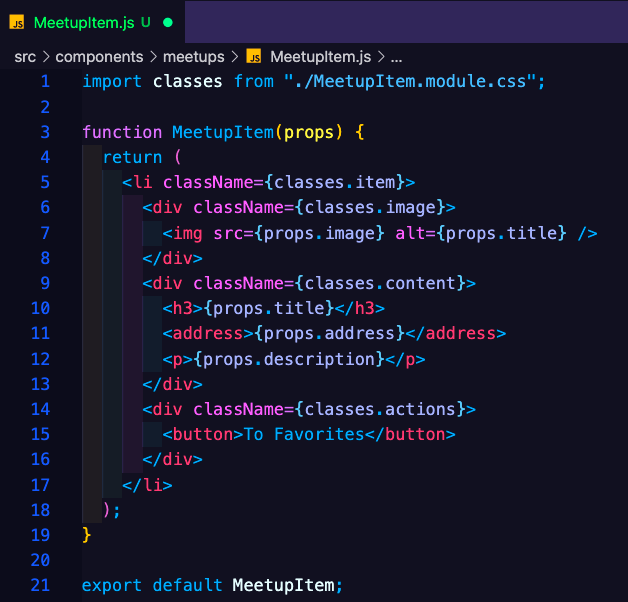Click the closing address tag on line 11
The height and width of the screenshot is (602, 628).
(x=456, y=334)
